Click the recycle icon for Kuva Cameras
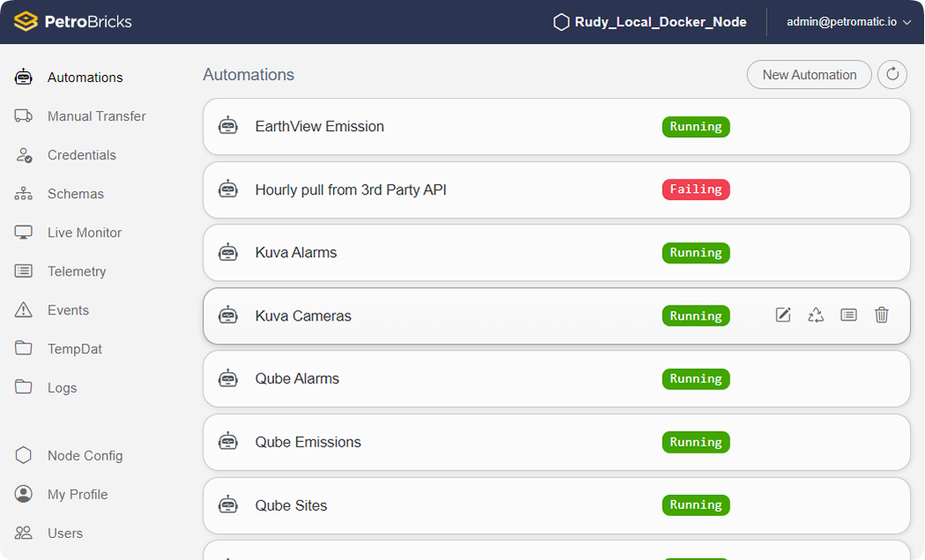925x560 pixels. tap(816, 315)
